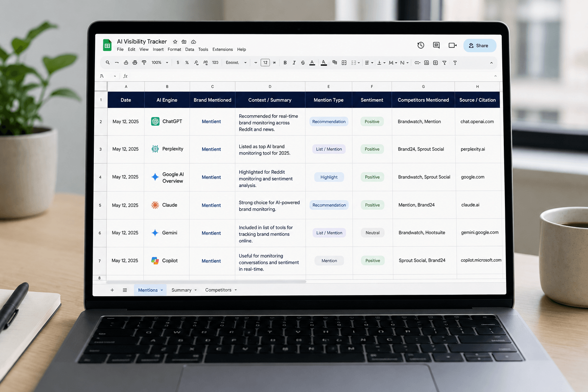Open the filter views icon at the toolbar's right

tap(455, 62)
